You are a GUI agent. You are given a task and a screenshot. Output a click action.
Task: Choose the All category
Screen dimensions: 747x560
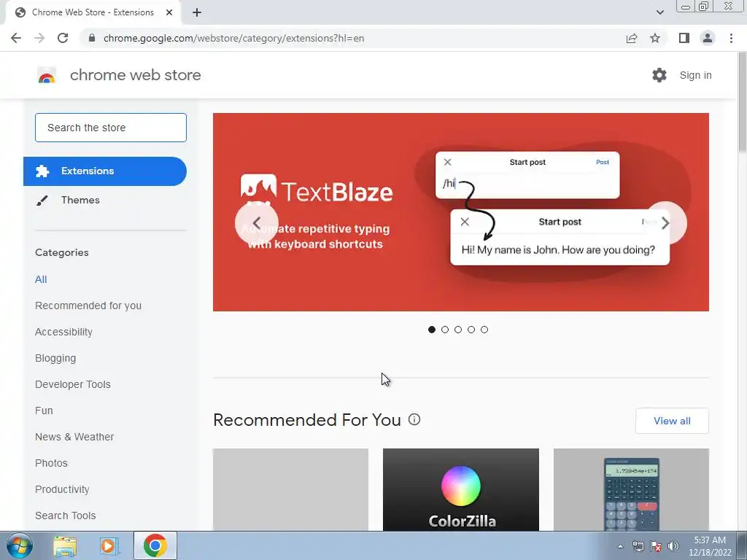click(41, 279)
